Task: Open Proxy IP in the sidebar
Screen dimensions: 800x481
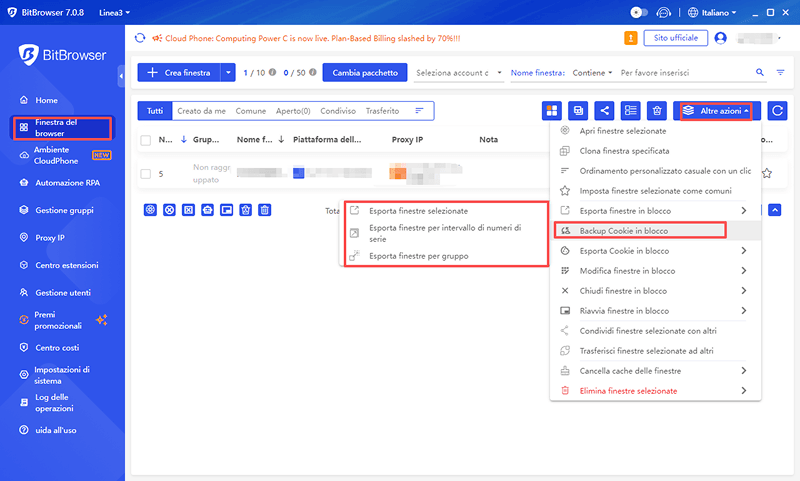Action: click(49, 238)
